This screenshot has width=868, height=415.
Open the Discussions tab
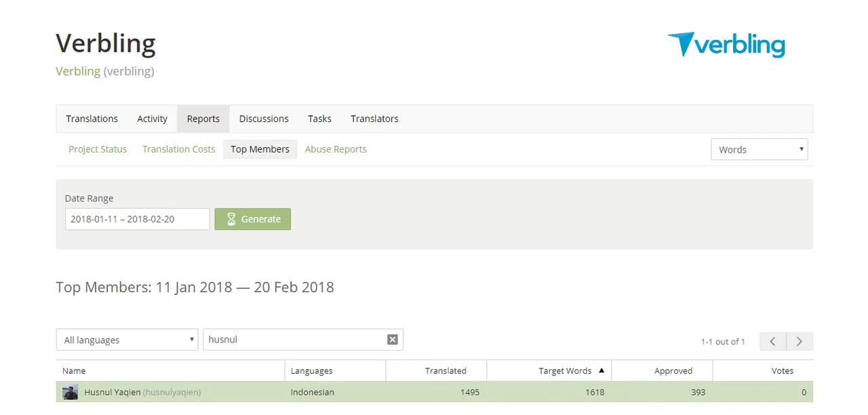tap(264, 119)
